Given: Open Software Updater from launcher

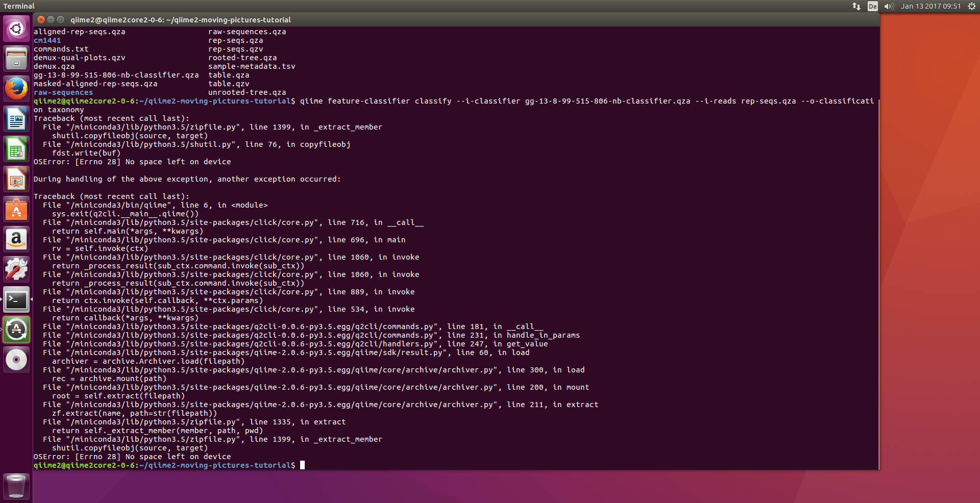Looking at the screenshot, I should pos(16,330).
